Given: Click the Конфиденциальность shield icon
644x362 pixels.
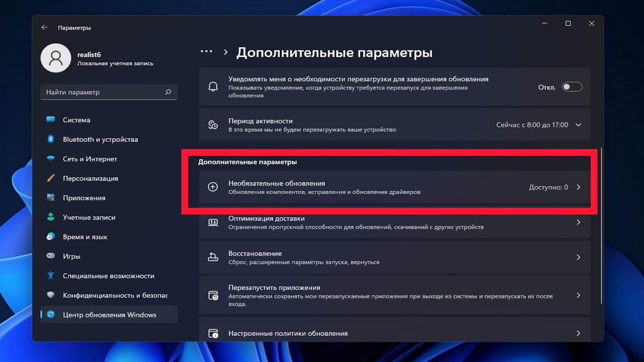Looking at the screenshot, I should (x=50, y=295).
